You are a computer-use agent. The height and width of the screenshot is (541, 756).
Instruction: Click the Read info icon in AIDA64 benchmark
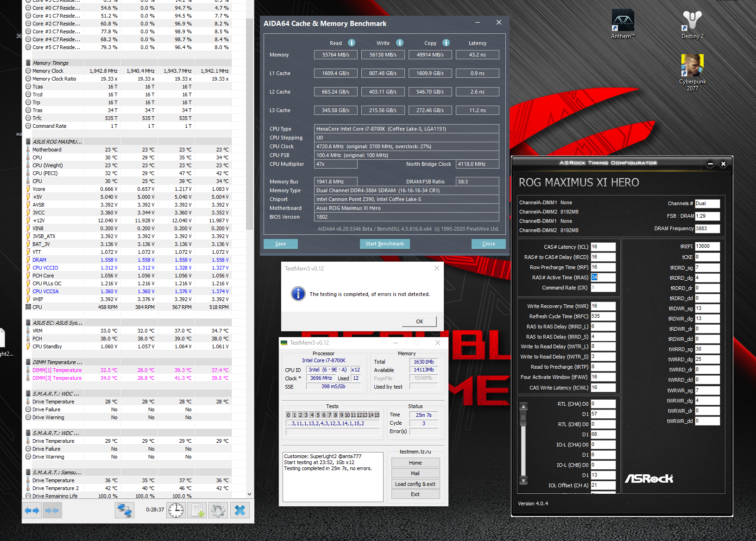[x=352, y=43]
